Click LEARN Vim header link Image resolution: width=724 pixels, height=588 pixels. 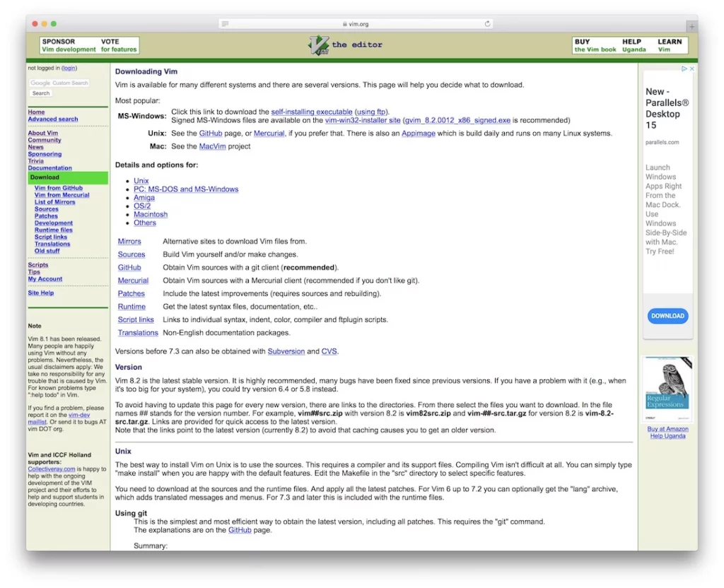[670, 45]
